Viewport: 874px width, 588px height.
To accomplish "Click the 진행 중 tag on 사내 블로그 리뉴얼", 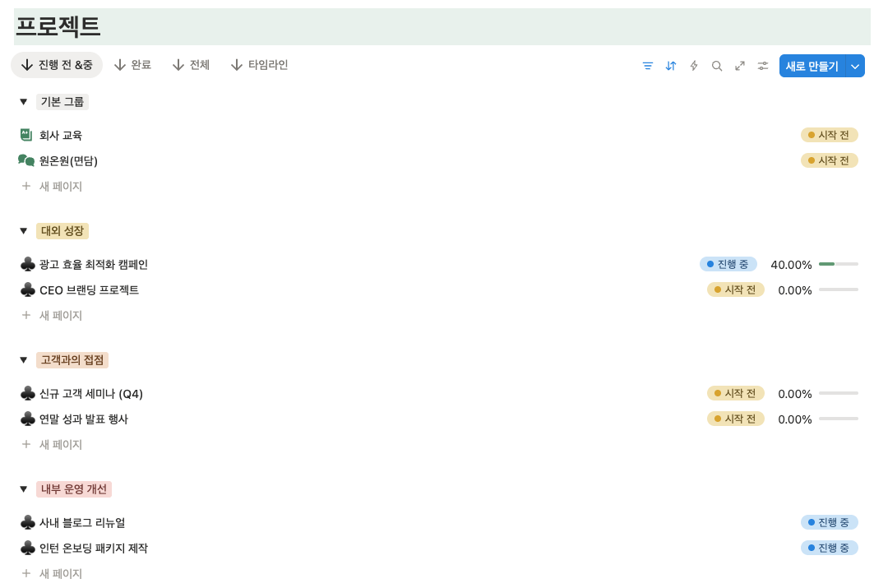I will 829,522.
